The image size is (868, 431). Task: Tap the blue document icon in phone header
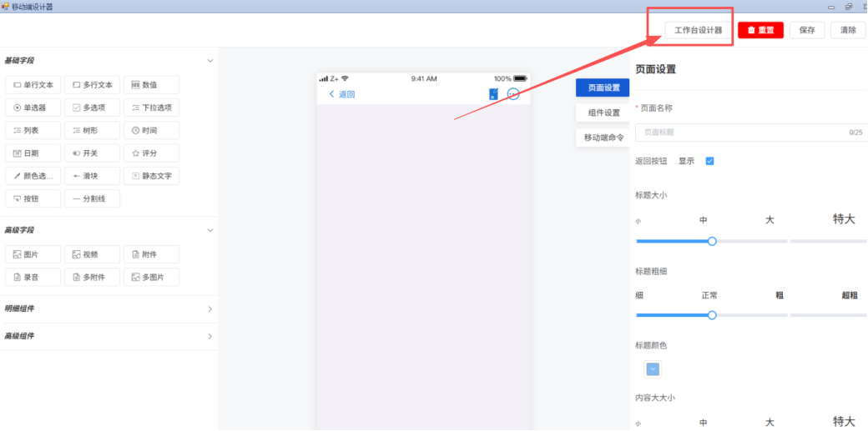click(493, 94)
